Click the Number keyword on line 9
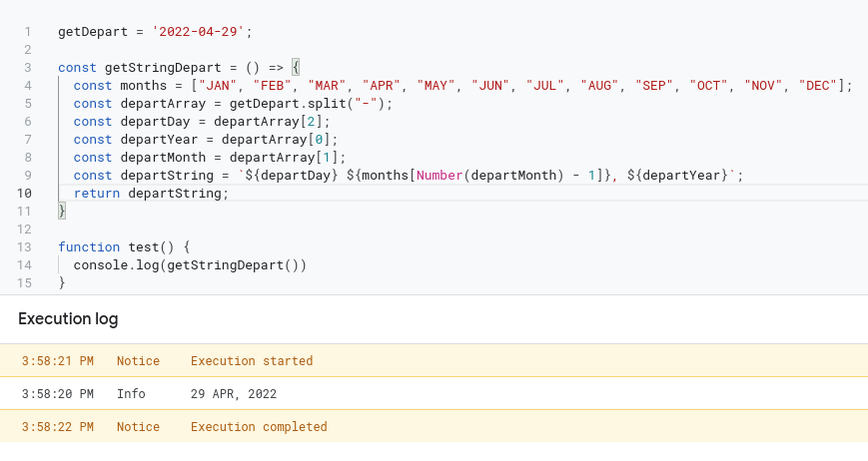The width and height of the screenshot is (868, 461). pos(439,176)
